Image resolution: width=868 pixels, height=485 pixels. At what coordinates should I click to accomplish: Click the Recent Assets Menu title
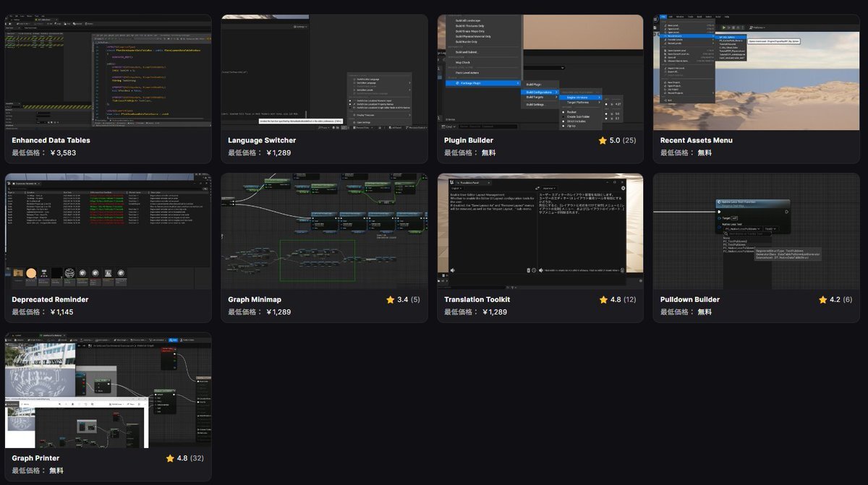click(696, 140)
